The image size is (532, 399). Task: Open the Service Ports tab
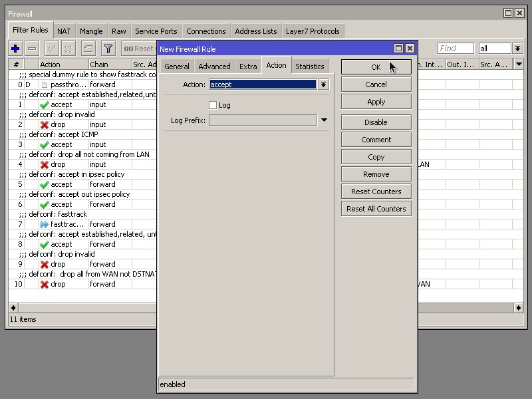coord(156,31)
